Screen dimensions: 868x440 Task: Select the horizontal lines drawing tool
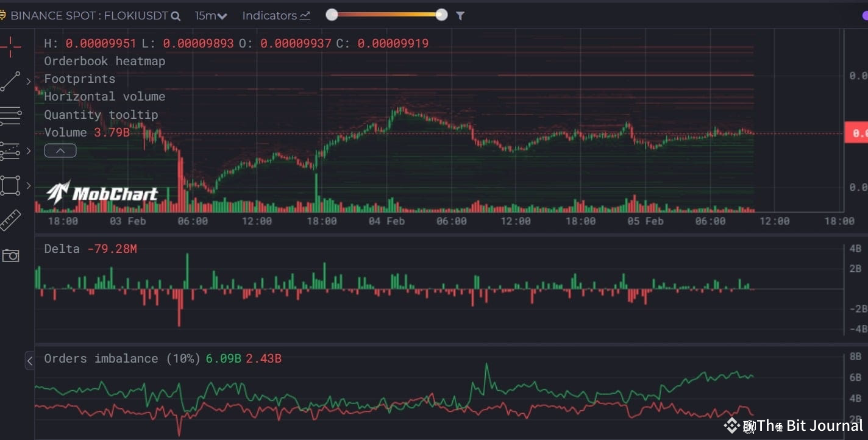click(10, 115)
